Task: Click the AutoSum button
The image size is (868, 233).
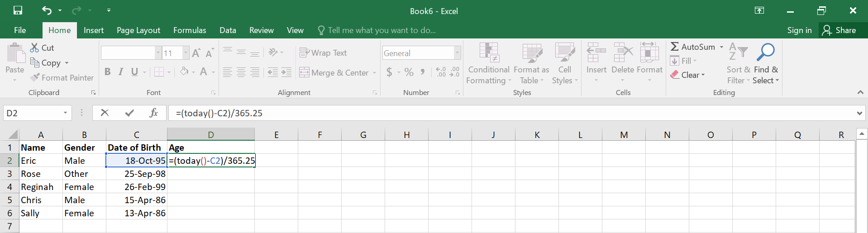Action: pos(692,47)
